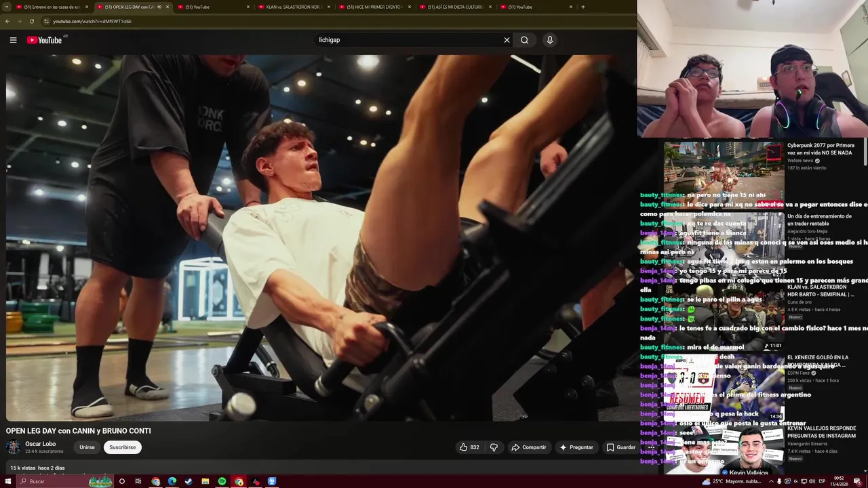
Task: Open Microsoft Edge from the taskbar
Action: click(172, 481)
